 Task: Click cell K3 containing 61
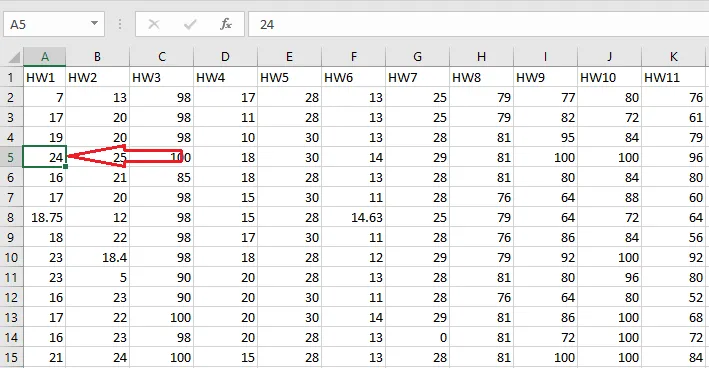[674, 118]
